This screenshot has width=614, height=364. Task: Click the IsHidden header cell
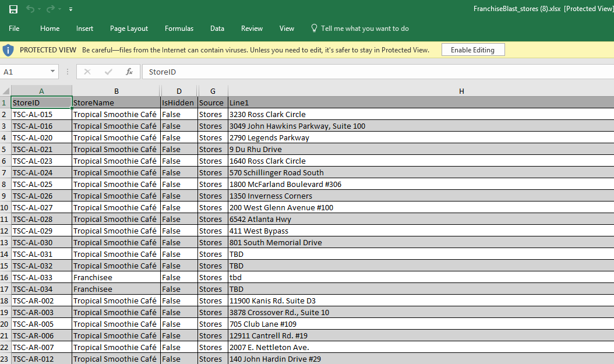[x=179, y=103]
